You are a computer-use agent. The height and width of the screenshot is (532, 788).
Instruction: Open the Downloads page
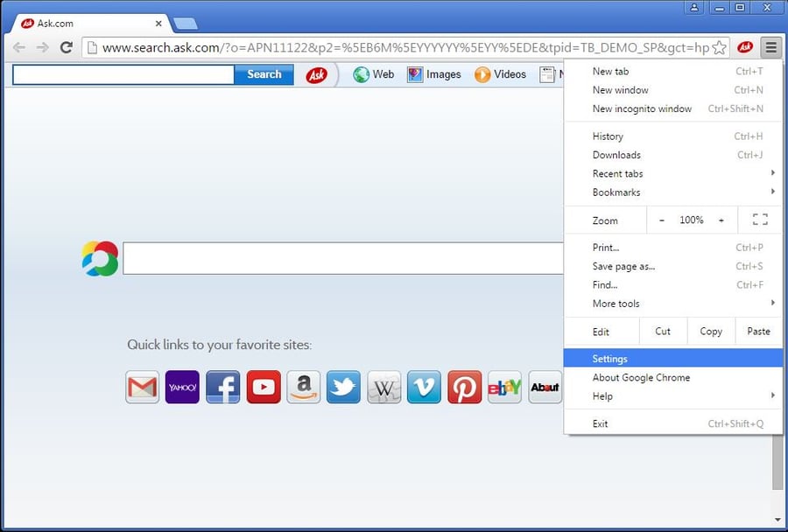pyautogui.click(x=616, y=155)
